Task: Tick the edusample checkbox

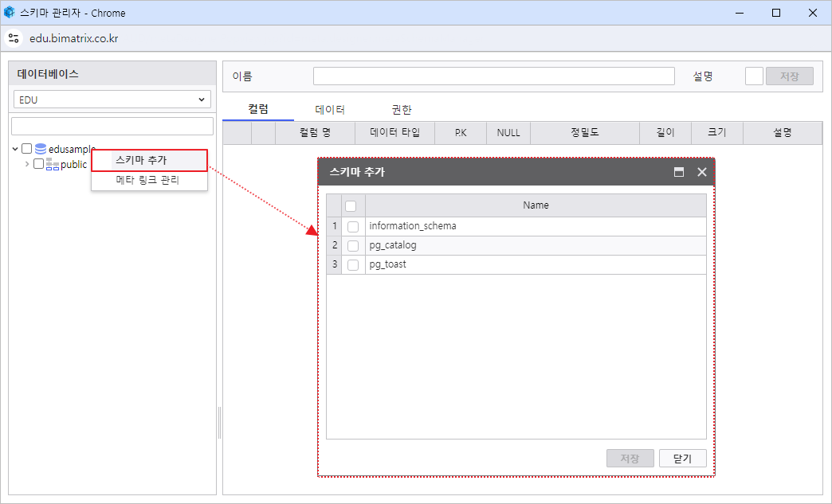Action: 26,149
